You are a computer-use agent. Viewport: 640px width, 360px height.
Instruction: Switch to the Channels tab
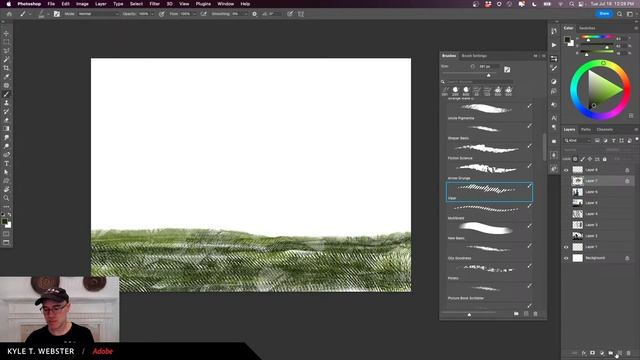(x=604, y=129)
